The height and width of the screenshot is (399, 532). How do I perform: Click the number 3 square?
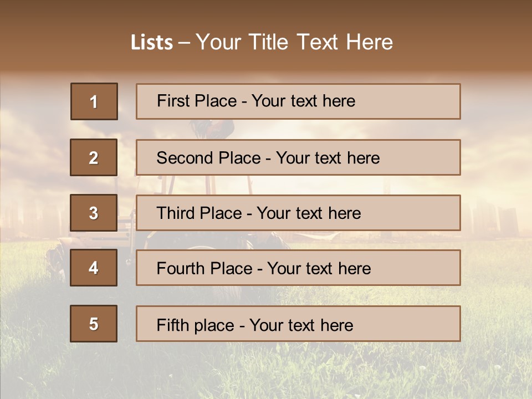pyautogui.click(x=94, y=213)
